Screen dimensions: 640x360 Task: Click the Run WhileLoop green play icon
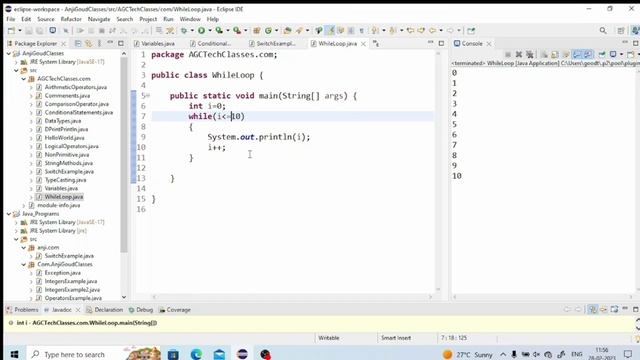point(201,31)
